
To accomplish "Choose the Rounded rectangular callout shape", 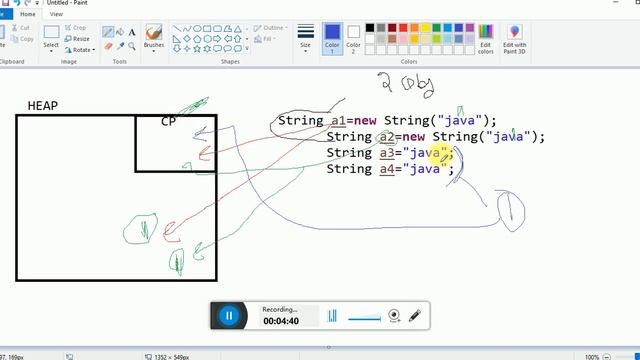I will click(x=218, y=49).
